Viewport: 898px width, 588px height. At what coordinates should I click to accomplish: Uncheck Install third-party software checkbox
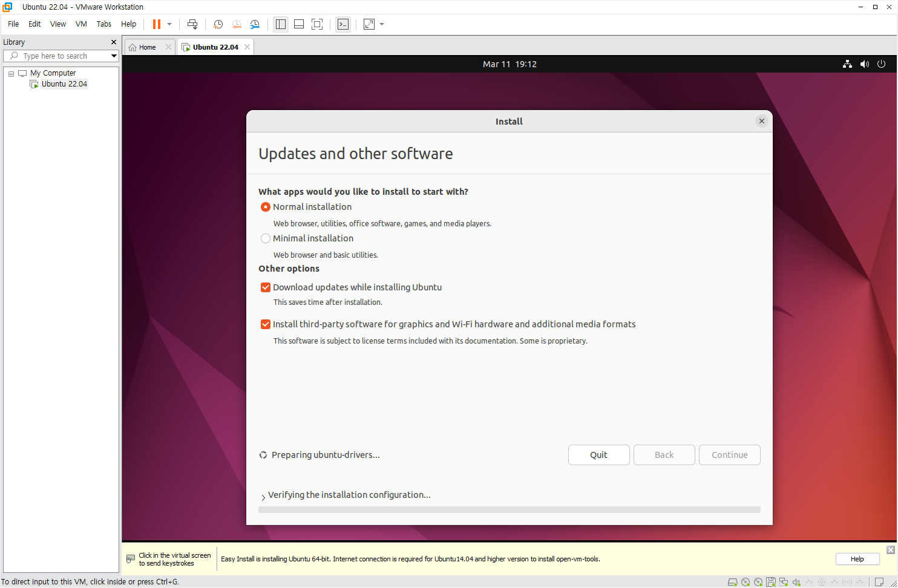[x=265, y=324]
